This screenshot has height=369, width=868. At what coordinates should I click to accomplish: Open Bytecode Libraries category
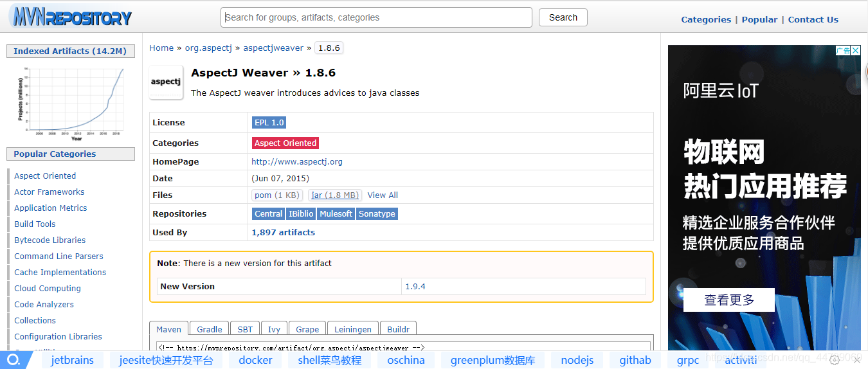click(x=50, y=240)
